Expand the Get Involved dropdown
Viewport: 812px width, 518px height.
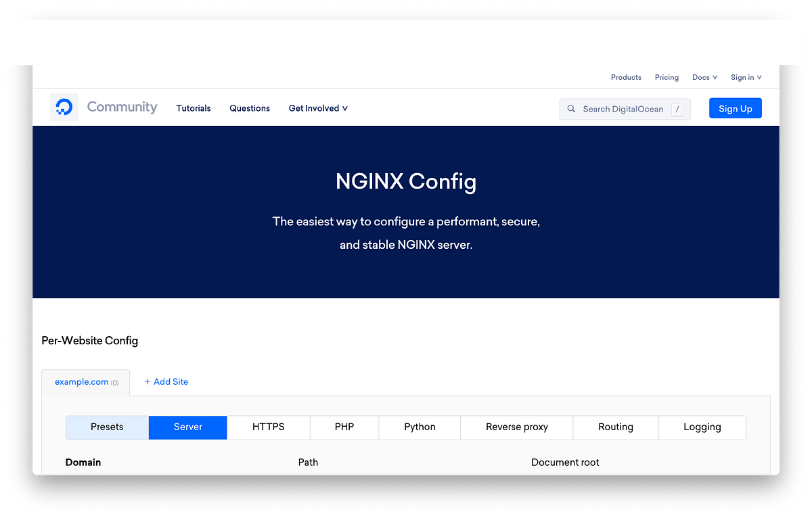[318, 108]
